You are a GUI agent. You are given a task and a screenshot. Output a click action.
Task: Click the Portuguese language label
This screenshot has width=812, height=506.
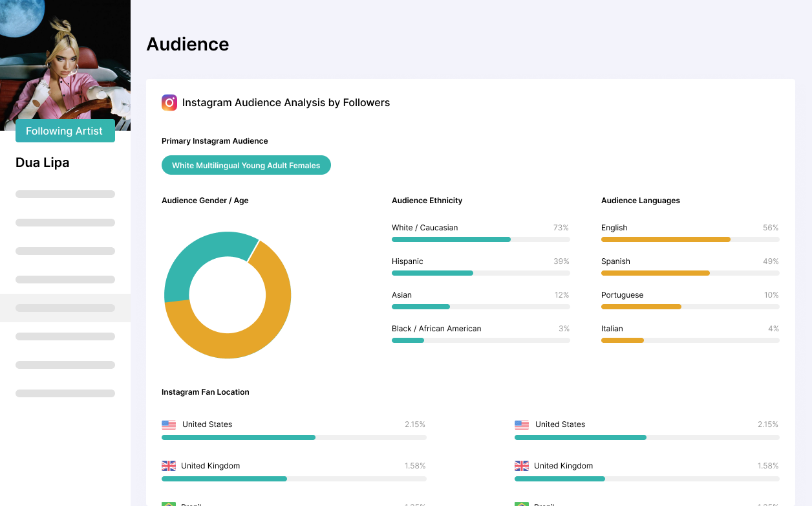pyautogui.click(x=623, y=295)
